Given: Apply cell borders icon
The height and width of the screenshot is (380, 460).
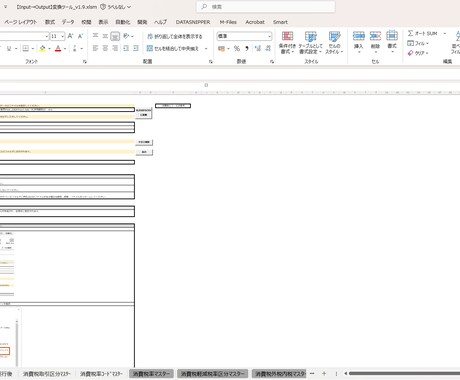Looking at the screenshot, I should (x=26, y=49).
